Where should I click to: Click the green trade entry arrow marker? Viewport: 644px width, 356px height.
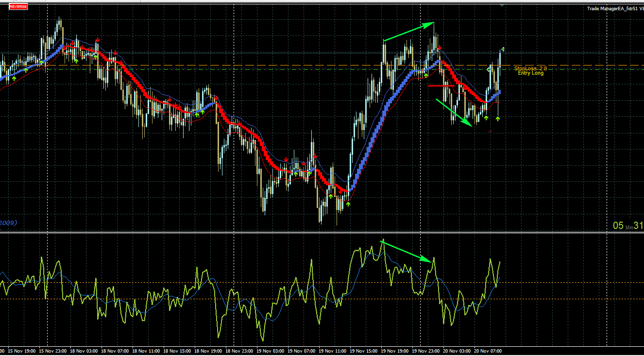489,69
